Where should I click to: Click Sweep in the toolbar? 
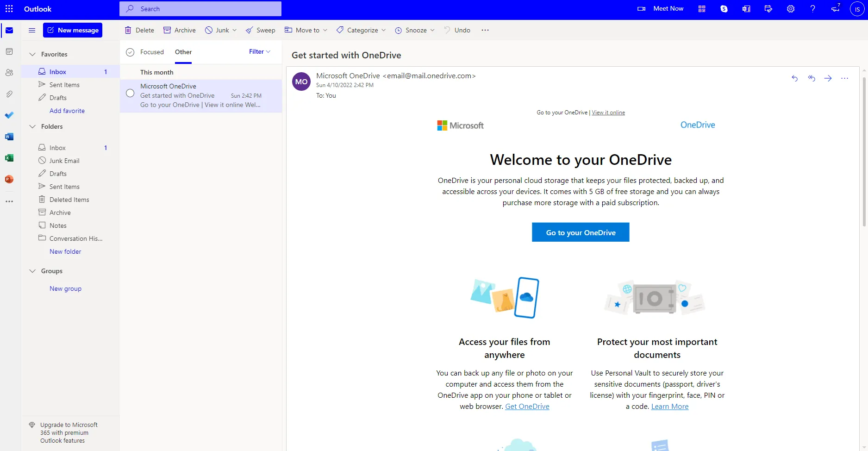pyautogui.click(x=260, y=30)
